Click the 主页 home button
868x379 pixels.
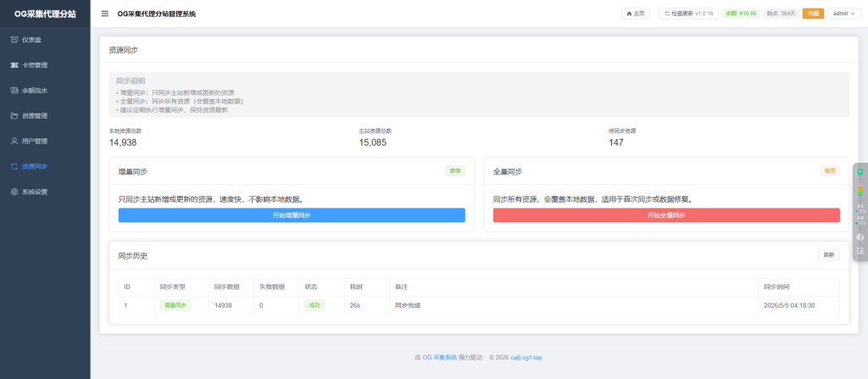(636, 14)
